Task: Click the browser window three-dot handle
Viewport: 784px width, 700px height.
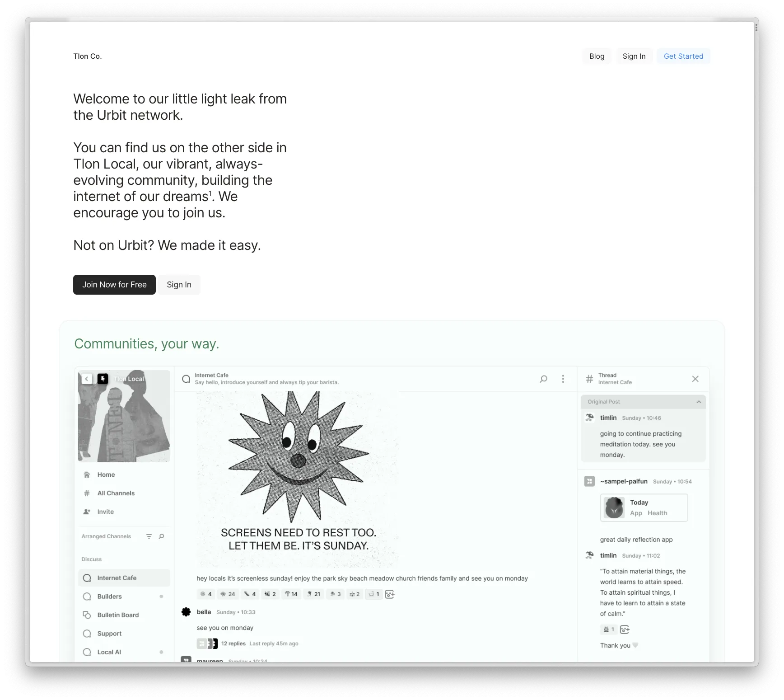Action: point(756,28)
